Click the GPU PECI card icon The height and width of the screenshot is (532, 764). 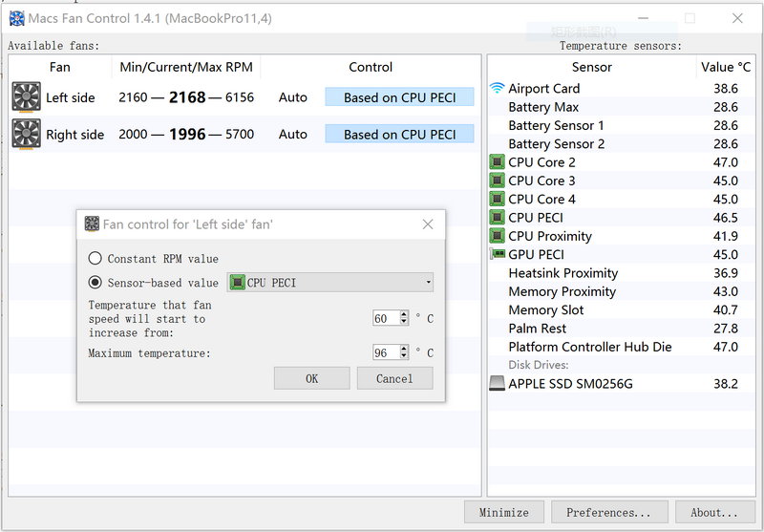pyautogui.click(x=497, y=255)
